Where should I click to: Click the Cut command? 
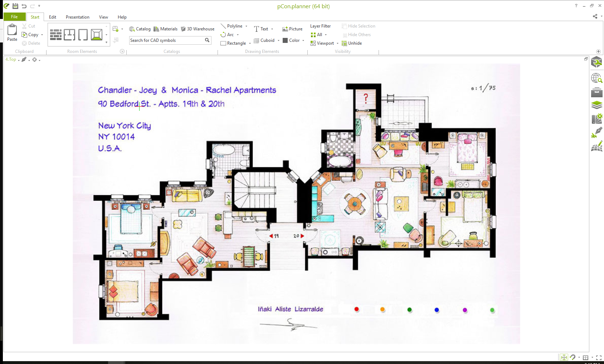(x=29, y=26)
